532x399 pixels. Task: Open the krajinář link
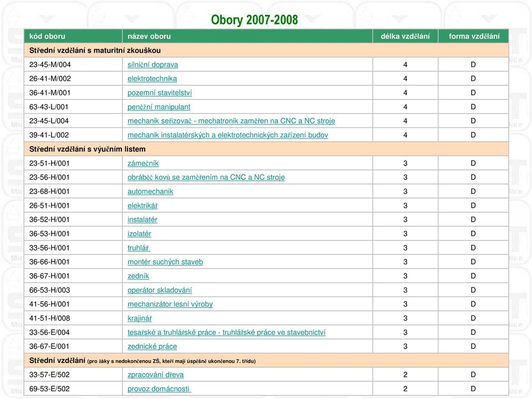(x=140, y=318)
